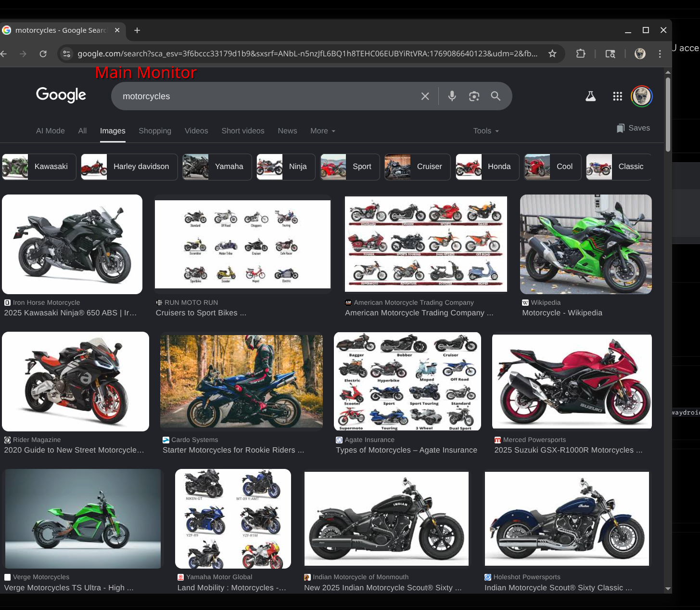Image resolution: width=700 pixels, height=610 pixels.
Task: Open the black Indian Scout Sixty image
Action: click(386, 519)
